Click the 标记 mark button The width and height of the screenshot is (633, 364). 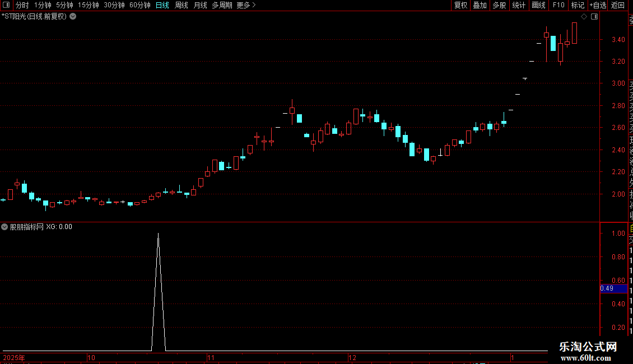[578, 5]
